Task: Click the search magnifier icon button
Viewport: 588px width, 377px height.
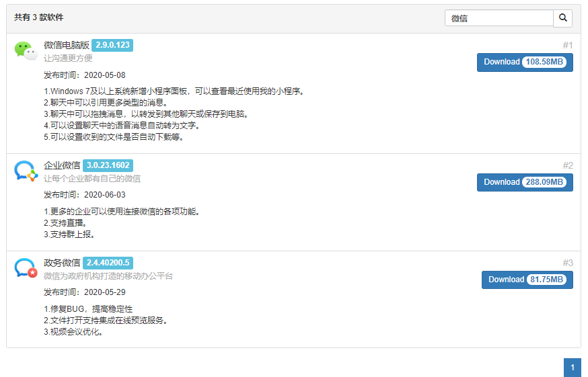Action: [562, 18]
